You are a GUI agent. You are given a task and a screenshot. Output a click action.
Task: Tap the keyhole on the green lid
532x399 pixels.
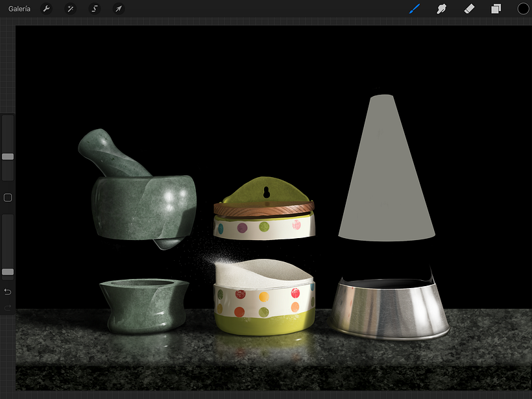click(x=265, y=193)
